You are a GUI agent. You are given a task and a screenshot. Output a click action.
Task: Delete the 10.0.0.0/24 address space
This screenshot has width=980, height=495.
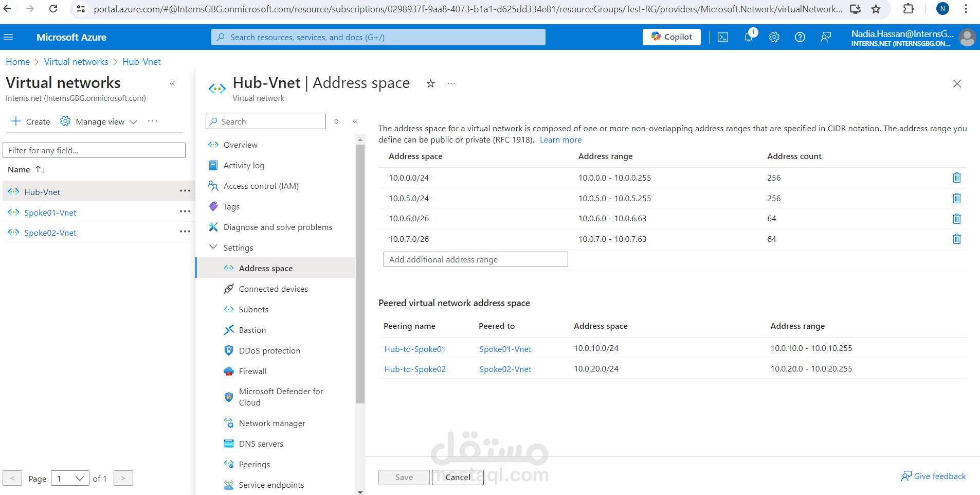(x=957, y=178)
